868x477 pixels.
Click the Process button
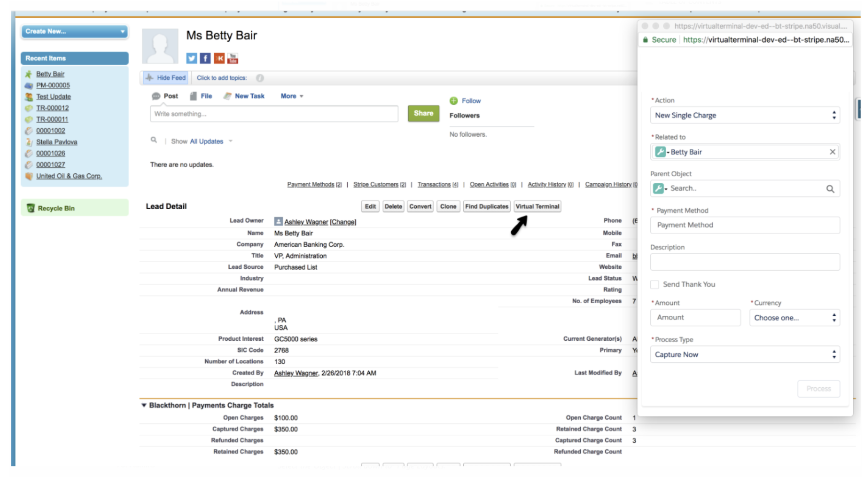pos(819,389)
